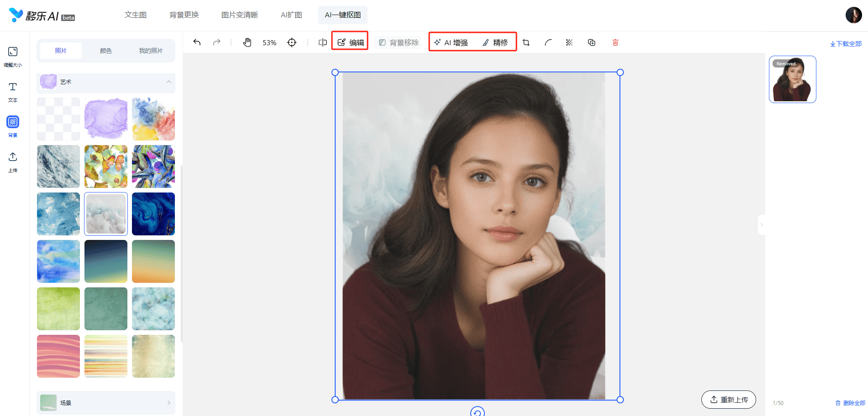
Task: Click the center/fit target icon
Action: (292, 42)
